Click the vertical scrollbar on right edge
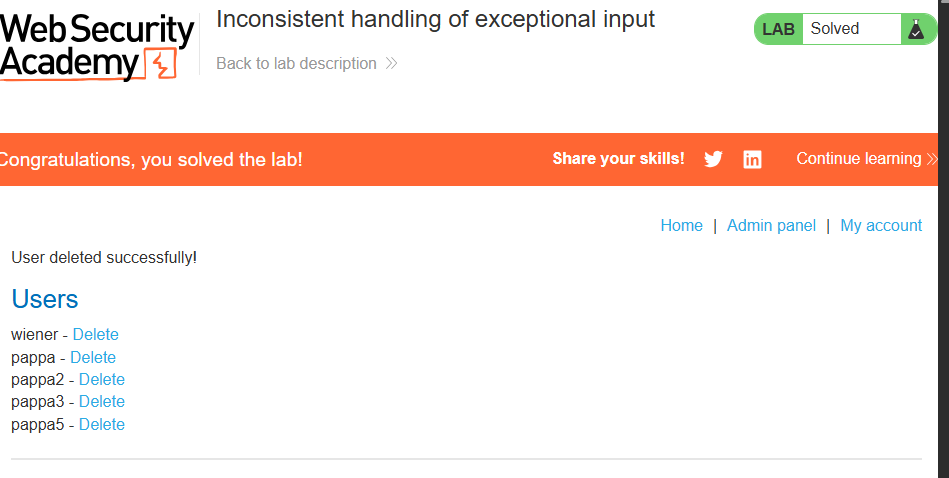The width and height of the screenshot is (949, 478). pyautogui.click(x=944, y=239)
